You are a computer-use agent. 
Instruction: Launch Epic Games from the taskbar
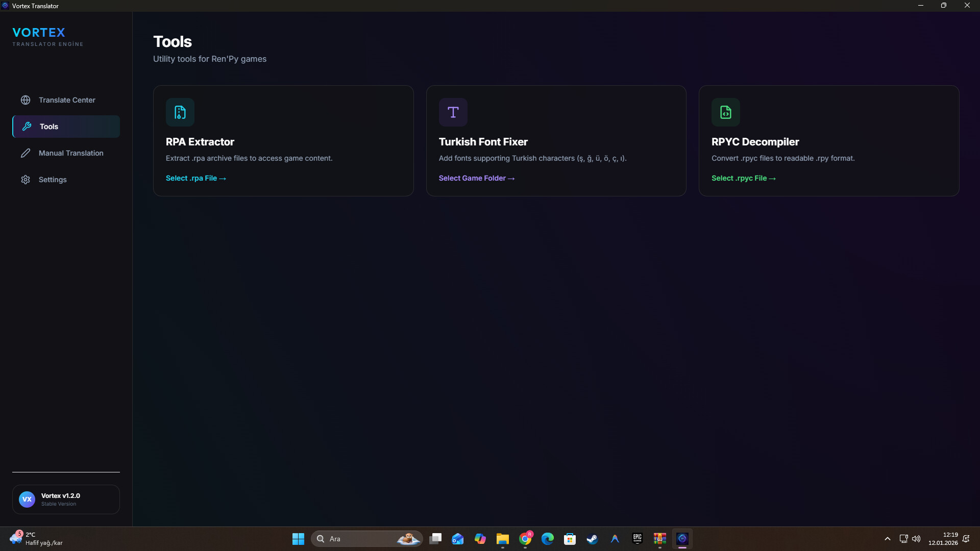[637, 539]
